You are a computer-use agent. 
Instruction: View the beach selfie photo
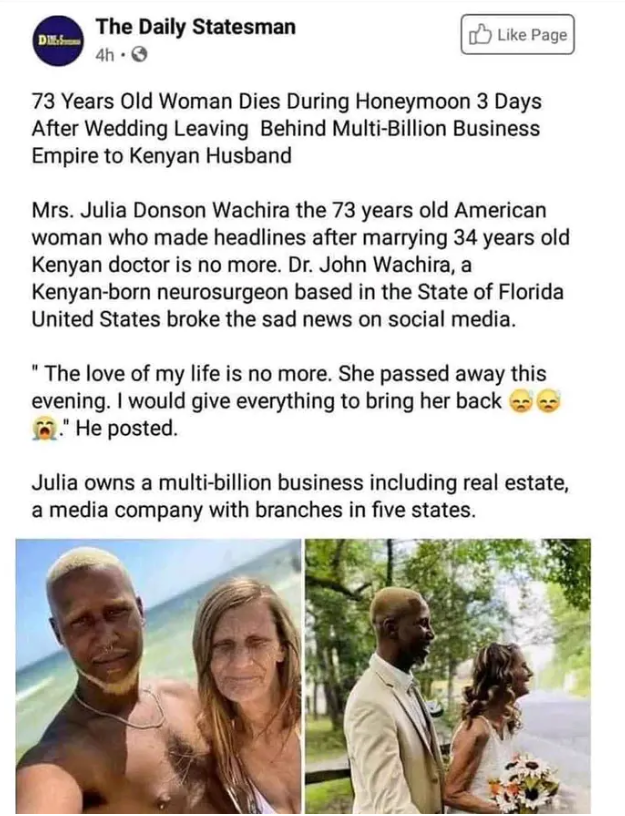pyautogui.click(x=158, y=676)
